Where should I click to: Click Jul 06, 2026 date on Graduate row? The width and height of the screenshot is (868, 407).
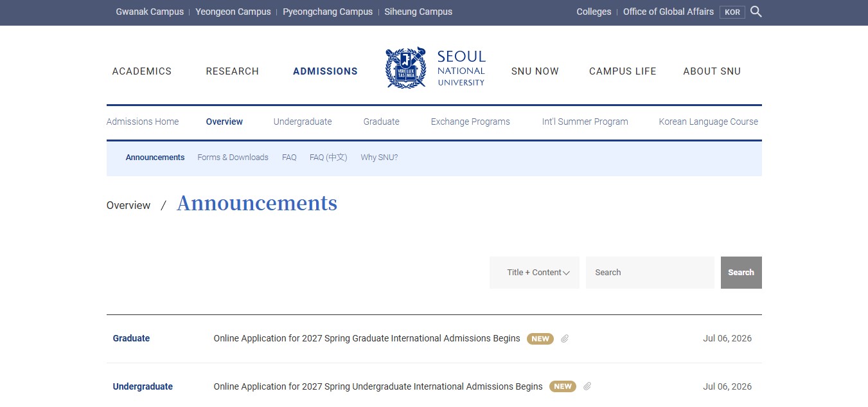tap(727, 339)
